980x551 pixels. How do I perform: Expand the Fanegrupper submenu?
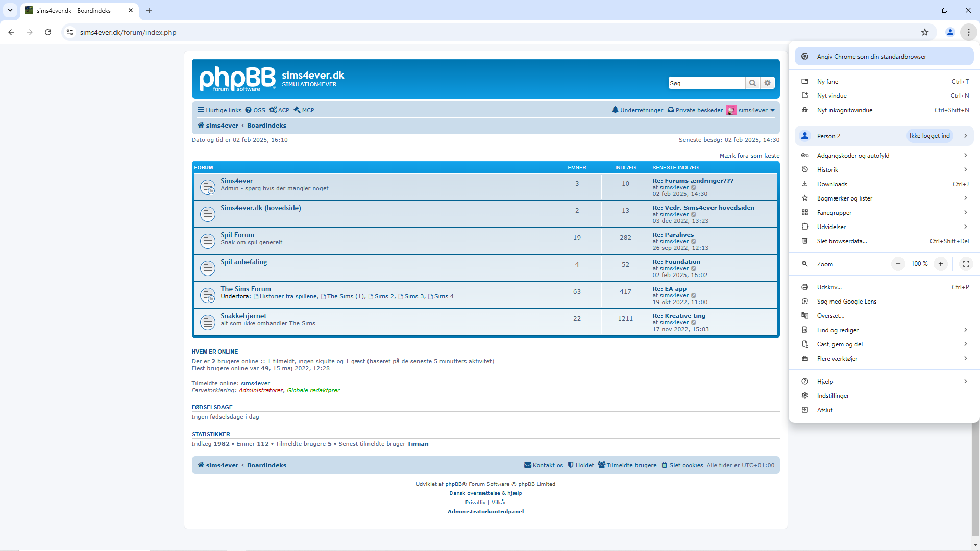click(884, 213)
